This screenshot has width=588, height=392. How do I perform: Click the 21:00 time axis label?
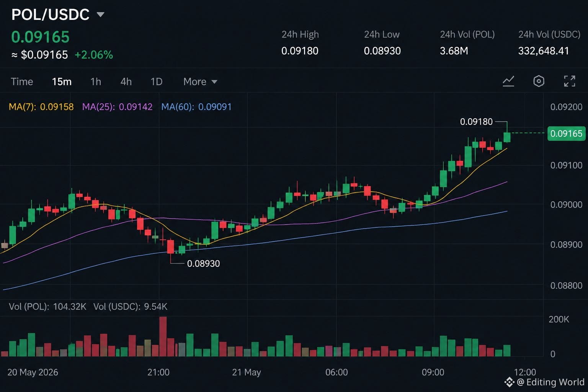tap(158, 372)
